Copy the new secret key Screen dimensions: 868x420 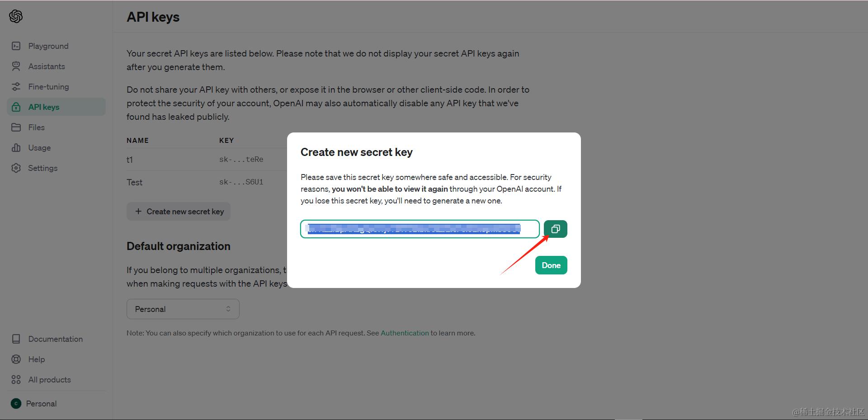556,229
